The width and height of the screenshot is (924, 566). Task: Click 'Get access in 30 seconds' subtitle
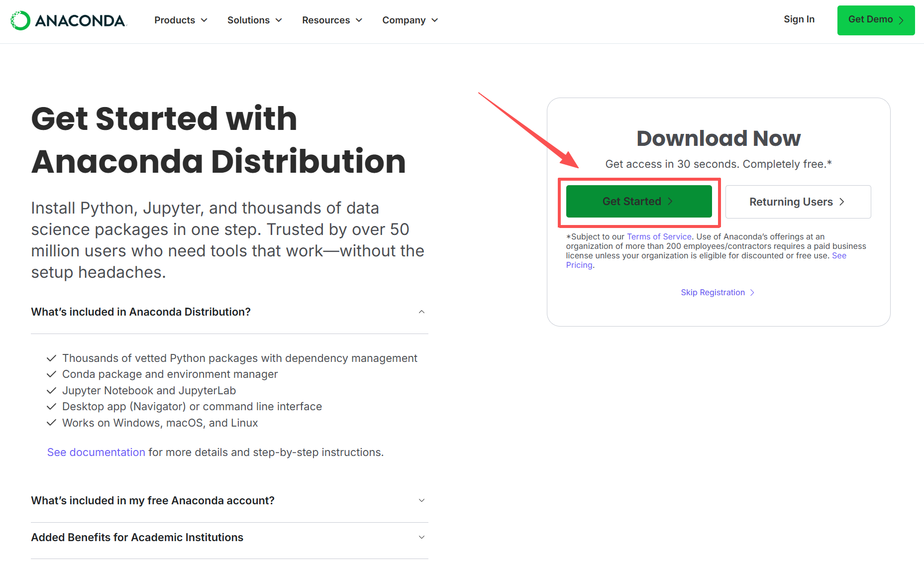[x=719, y=164]
